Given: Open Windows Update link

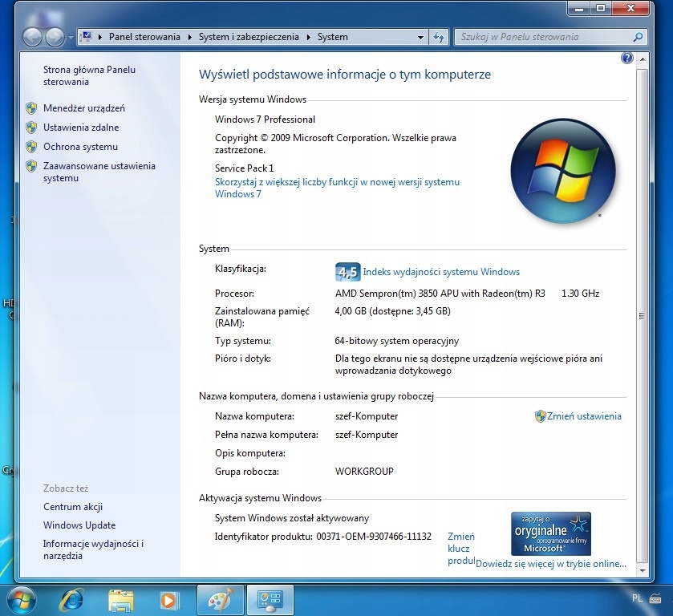Looking at the screenshot, I should (x=79, y=525).
